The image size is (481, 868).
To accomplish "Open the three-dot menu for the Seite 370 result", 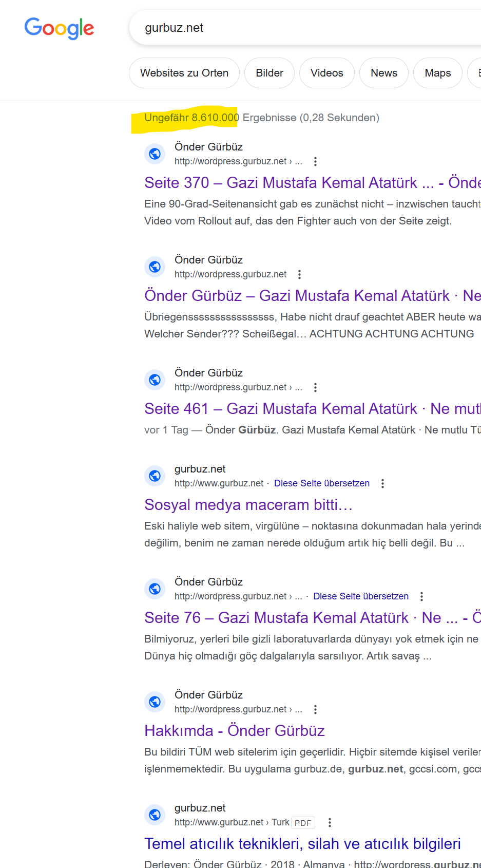I will coord(315,161).
